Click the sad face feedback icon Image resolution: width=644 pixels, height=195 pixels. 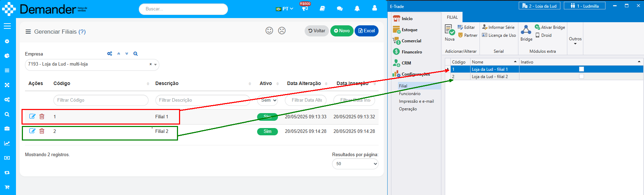pos(282,31)
